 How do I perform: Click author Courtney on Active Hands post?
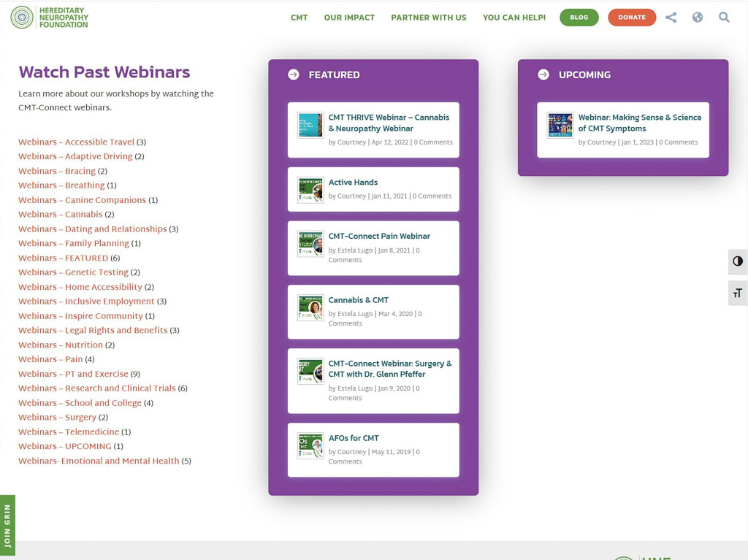coord(351,196)
